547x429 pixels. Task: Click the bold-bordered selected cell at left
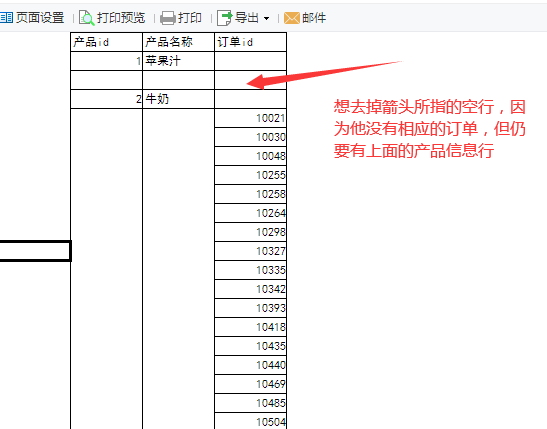pyautogui.click(x=35, y=251)
